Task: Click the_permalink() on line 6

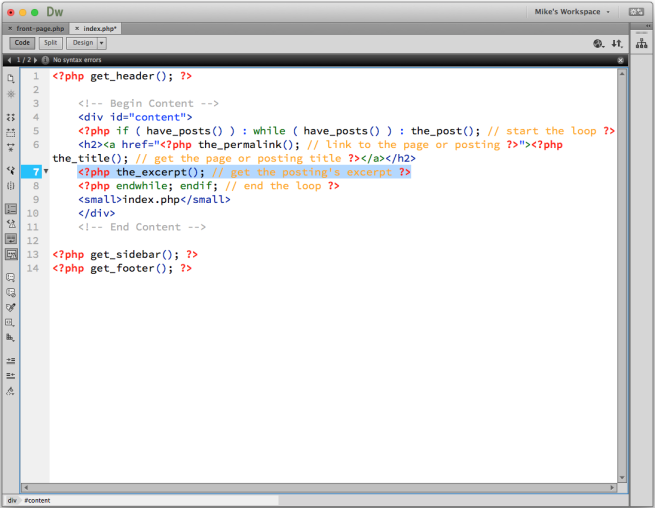Action: click(x=245, y=145)
